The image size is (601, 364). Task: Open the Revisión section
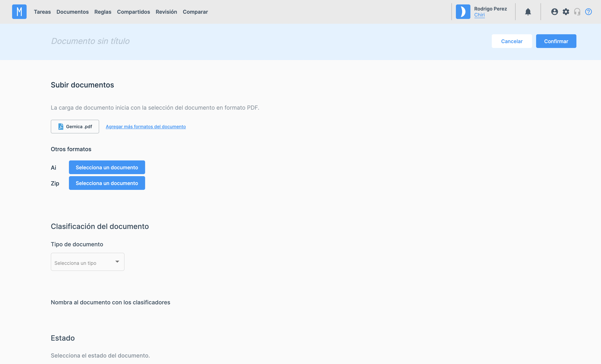(x=166, y=12)
